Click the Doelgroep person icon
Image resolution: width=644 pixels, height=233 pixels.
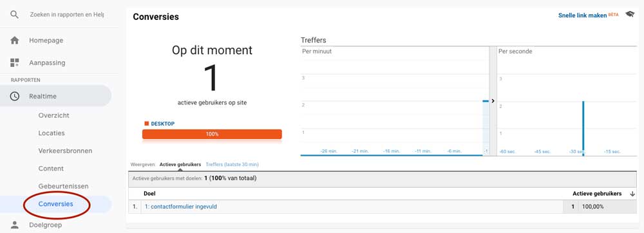click(x=14, y=225)
